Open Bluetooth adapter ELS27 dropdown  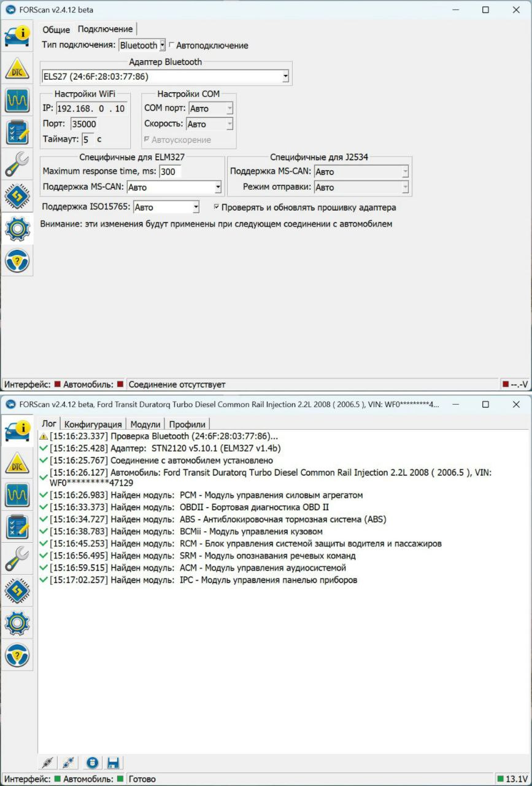point(166,77)
